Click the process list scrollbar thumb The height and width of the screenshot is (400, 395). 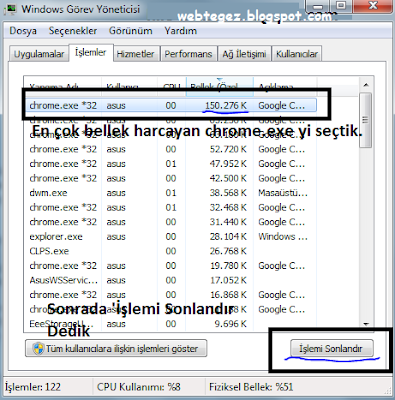pyautogui.click(x=366, y=120)
